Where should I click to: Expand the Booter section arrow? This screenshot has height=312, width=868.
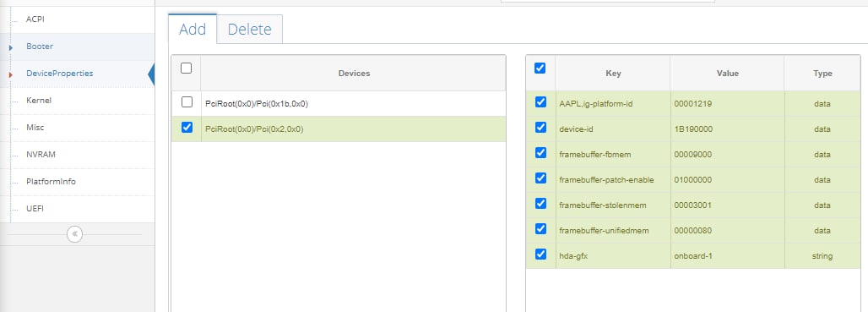(11, 47)
